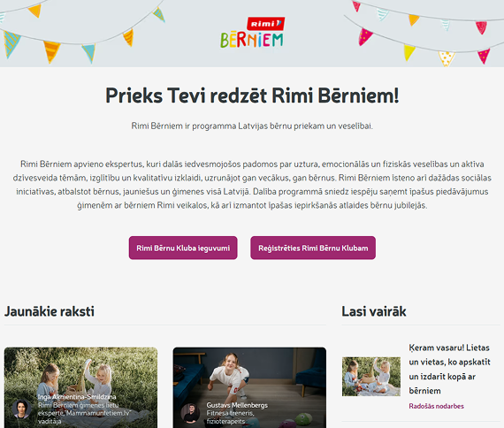Click Inga Akmentiņa-Smildziņa author name
Image resolution: width=504 pixels, height=428 pixels.
click(77, 397)
